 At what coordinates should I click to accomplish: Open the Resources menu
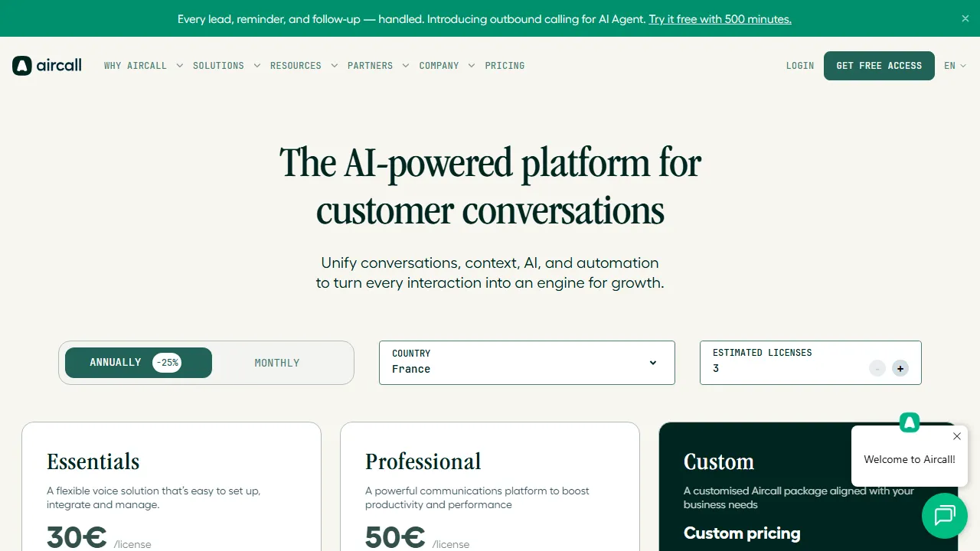(296, 66)
